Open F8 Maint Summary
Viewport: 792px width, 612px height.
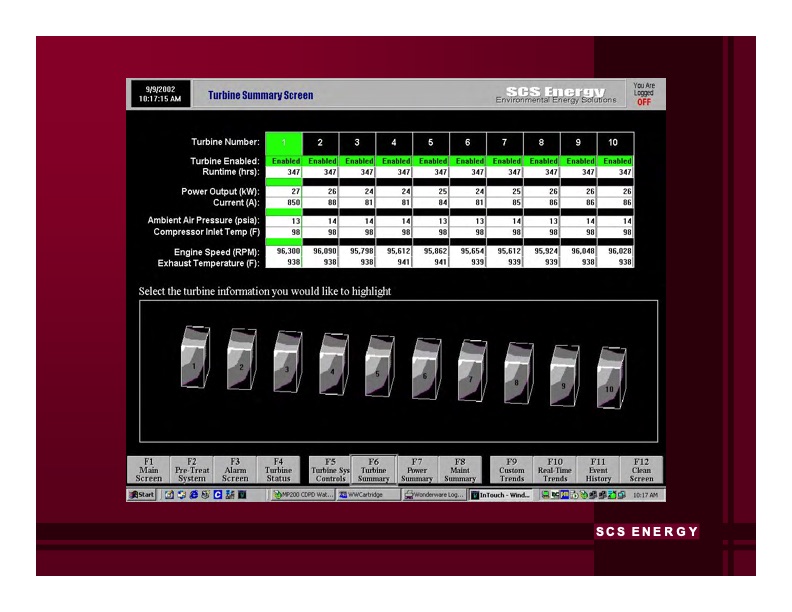point(460,470)
